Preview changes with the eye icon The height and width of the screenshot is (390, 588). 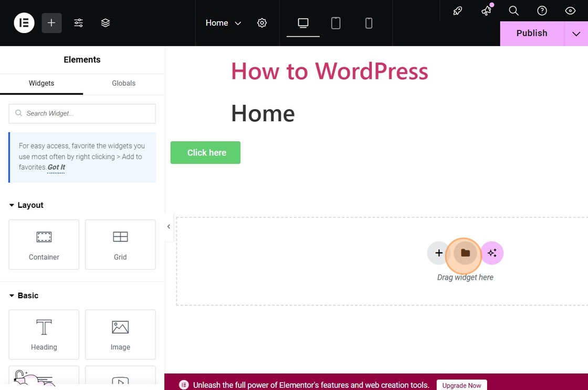coord(570,10)
